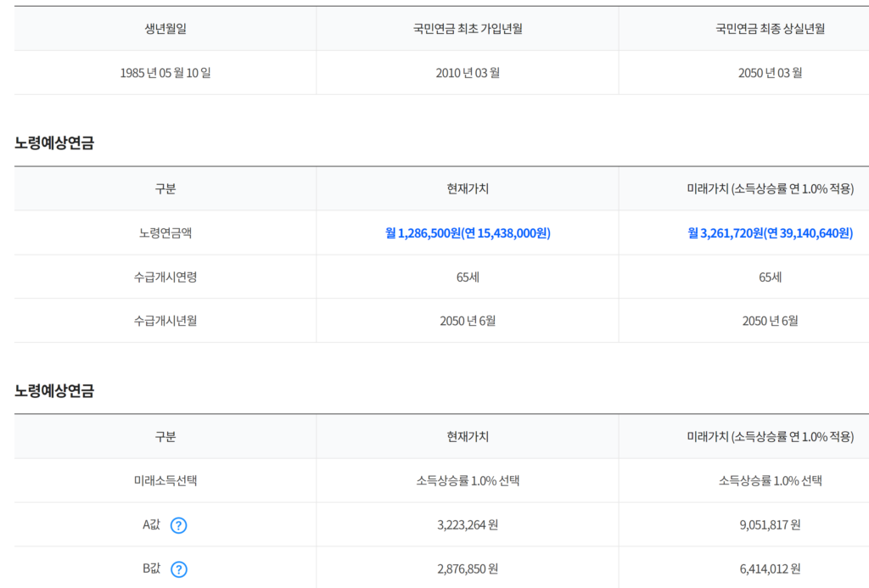Click the 현재가치 header in the first pension table
Screen dimensions: 869x588
pyautogui.click(x=468, y=189)
